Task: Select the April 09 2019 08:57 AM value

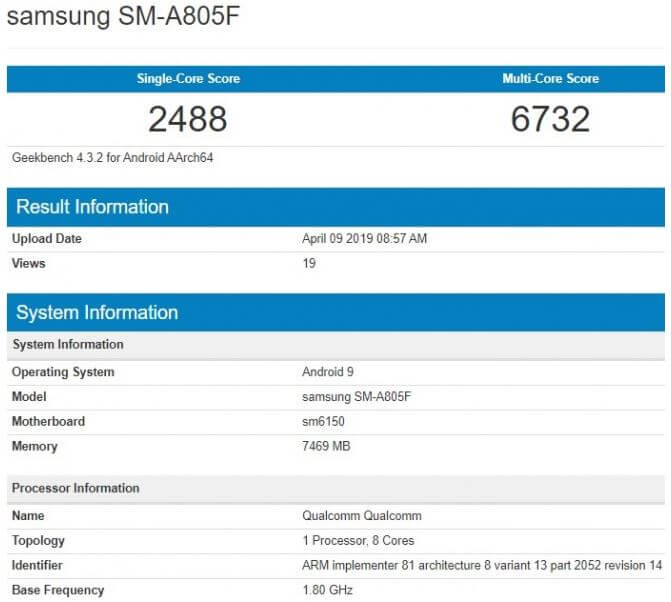Action: tap(365, 239)
